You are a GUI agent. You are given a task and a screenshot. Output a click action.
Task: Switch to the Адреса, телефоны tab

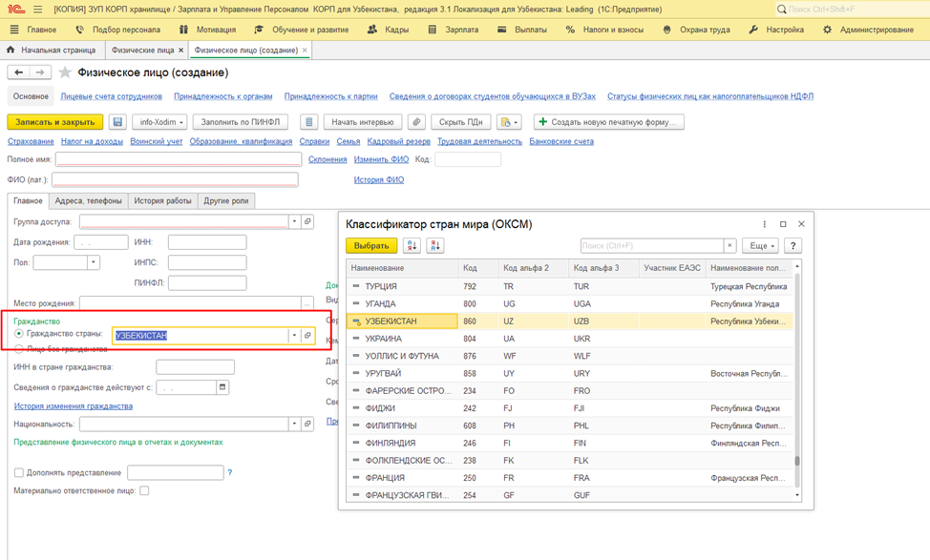click(x=88, y=201)
